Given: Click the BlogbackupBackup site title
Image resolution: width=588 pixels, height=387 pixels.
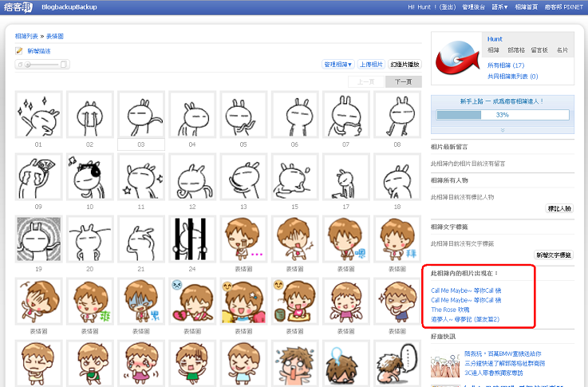Looking at the screenshot, I should (x=69, y=7).
